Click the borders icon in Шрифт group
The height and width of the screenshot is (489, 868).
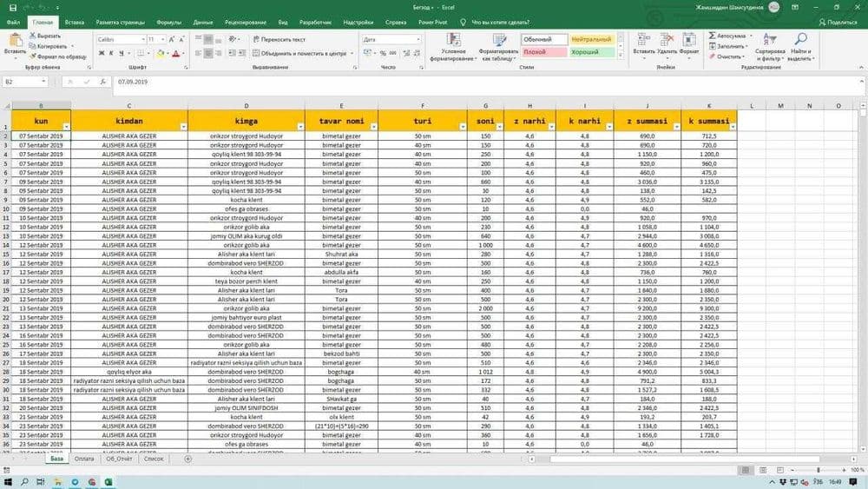click(141, 53)
